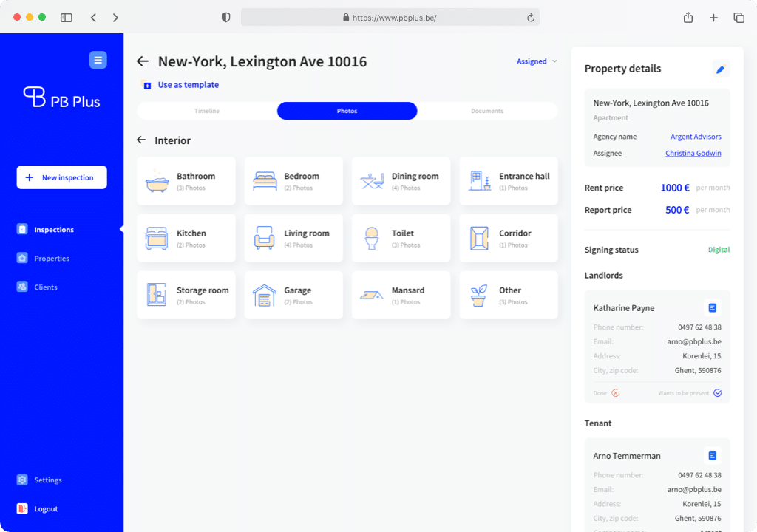
Task: Click the Other plant icon
Action: pos(479,295)
